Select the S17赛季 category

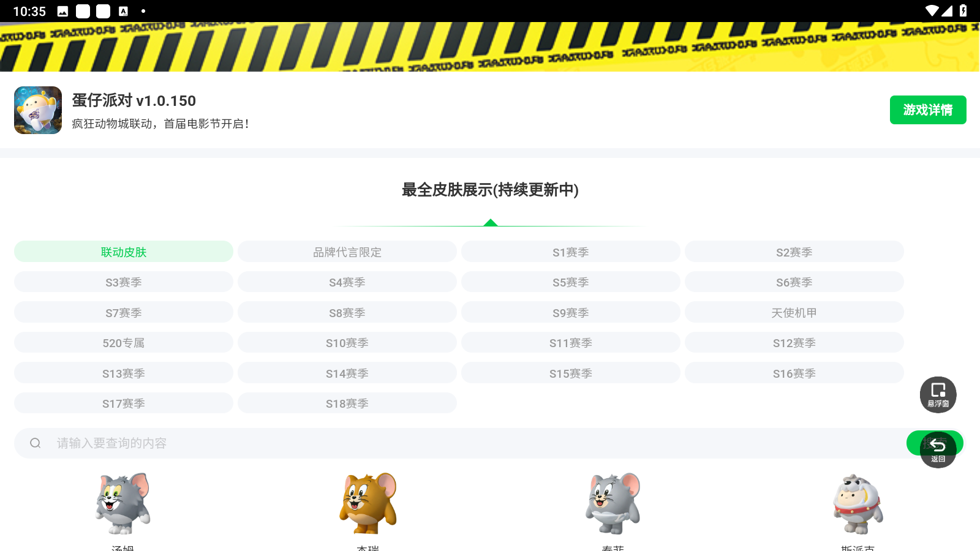coord(124,403)
